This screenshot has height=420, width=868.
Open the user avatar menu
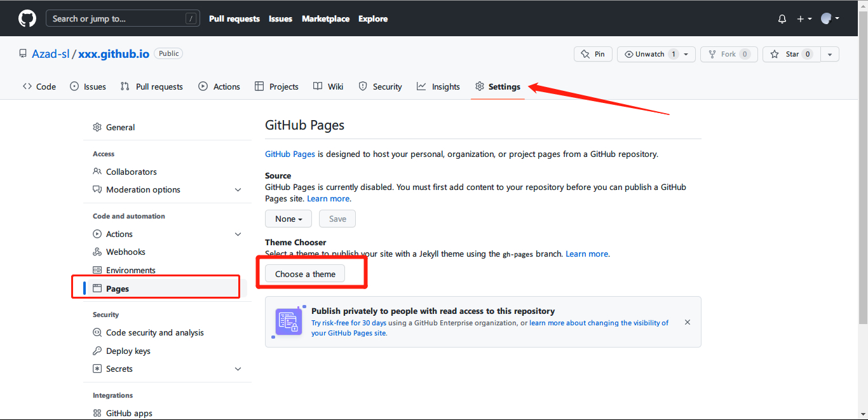(x=830, y=18)
